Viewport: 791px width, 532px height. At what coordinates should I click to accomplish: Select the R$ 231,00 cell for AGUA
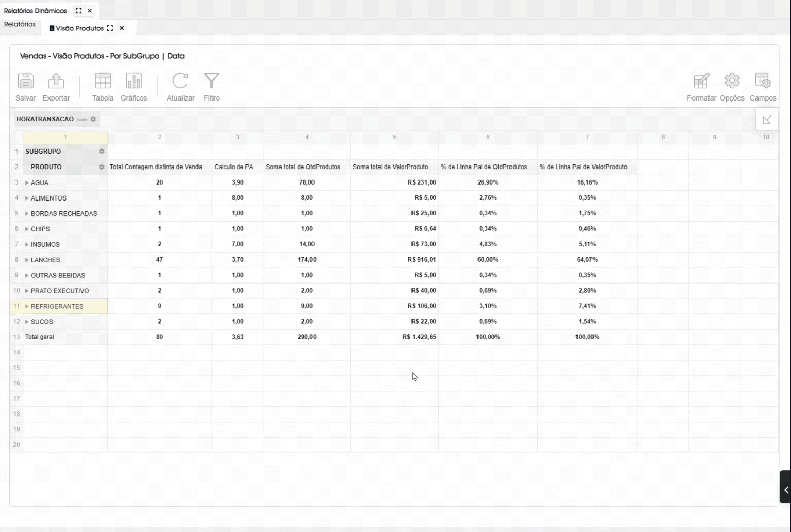394,182
